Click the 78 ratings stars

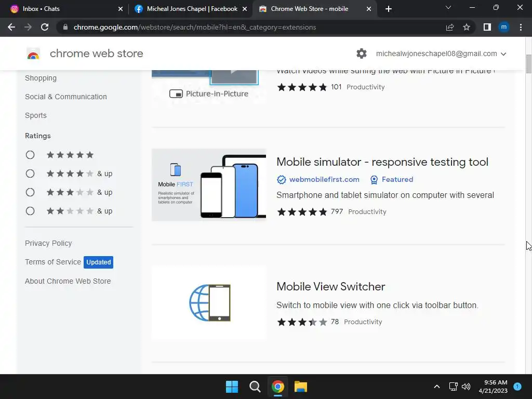302,322
